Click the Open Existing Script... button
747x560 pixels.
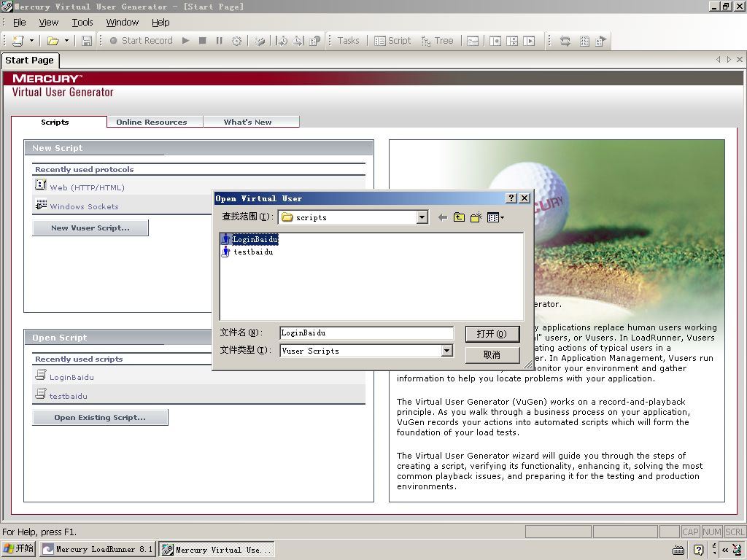[100, 417]
